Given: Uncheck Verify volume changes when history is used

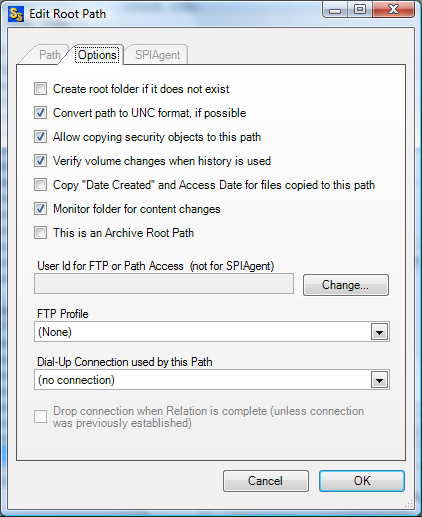Looking at the screenshot, I should click(x=40, y=161).
